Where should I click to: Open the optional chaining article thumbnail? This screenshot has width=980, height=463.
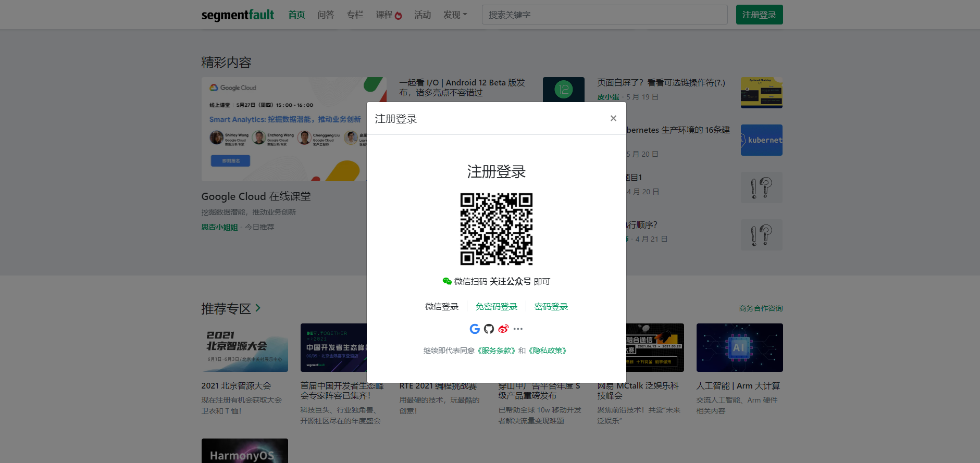[761, 93]
